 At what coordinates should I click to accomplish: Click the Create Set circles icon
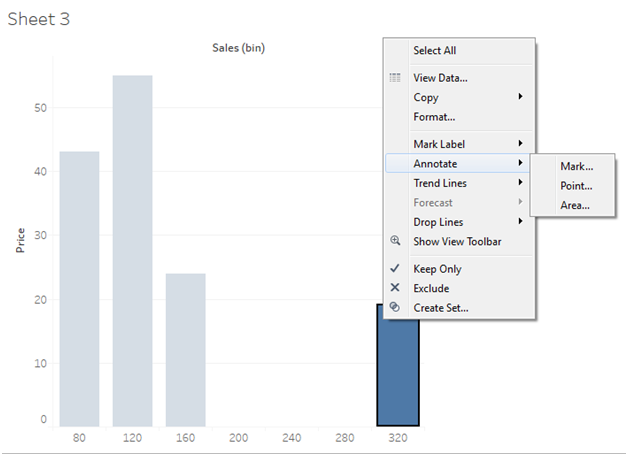(395, 307)
